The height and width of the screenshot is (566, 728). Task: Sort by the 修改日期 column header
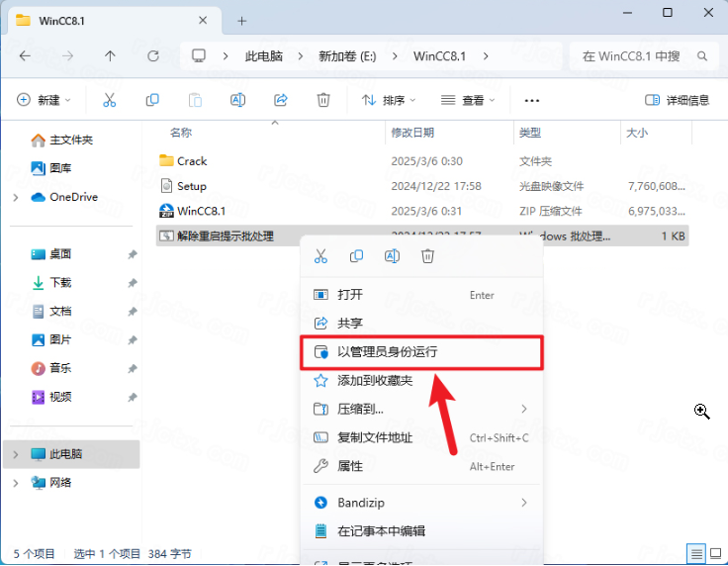pyautogui.click(x=412, y=133)
